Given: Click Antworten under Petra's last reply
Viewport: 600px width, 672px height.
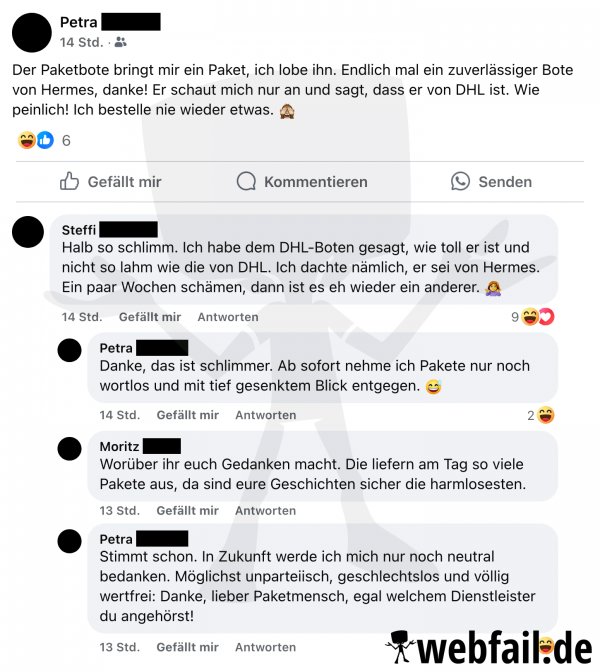Looking at the screenshot, I should coord(266,647).
